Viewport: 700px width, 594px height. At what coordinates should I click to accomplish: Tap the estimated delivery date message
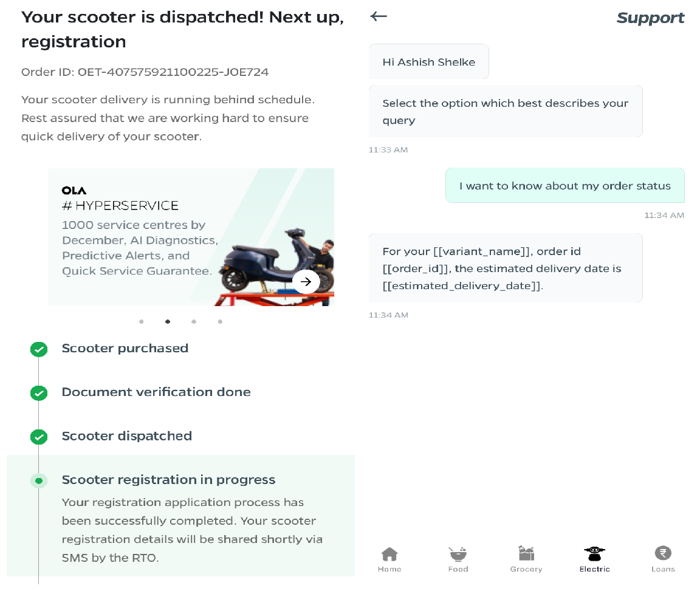pyautogui.click(x=505, y=268)
